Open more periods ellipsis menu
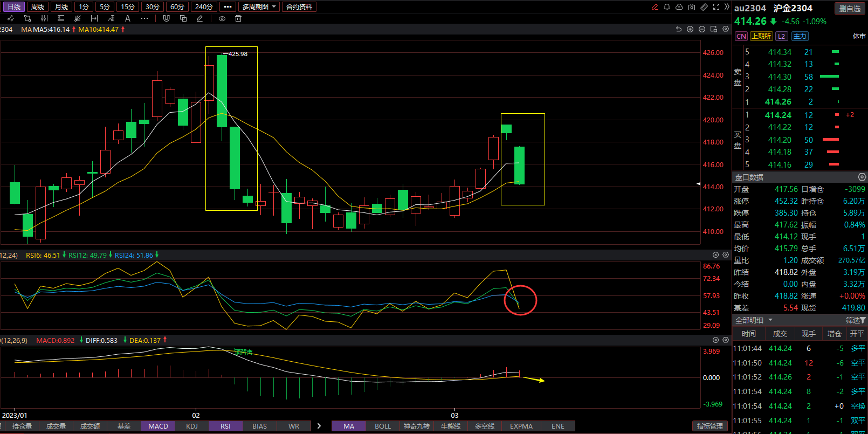This screenshot has width=868, height=434. (228, 7)
